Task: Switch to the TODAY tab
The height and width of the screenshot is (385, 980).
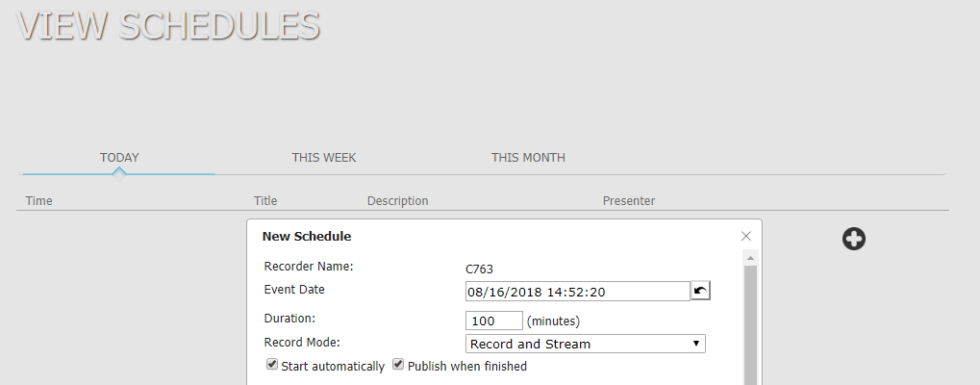Action: pyautogui.click(x=119, y=158)
